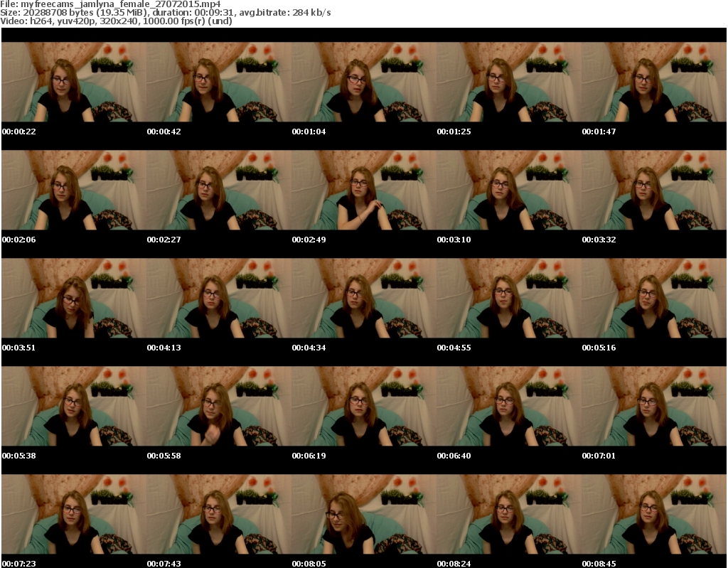
Task: Click the timestamp text 00:00:22
Action: (19, 132)
